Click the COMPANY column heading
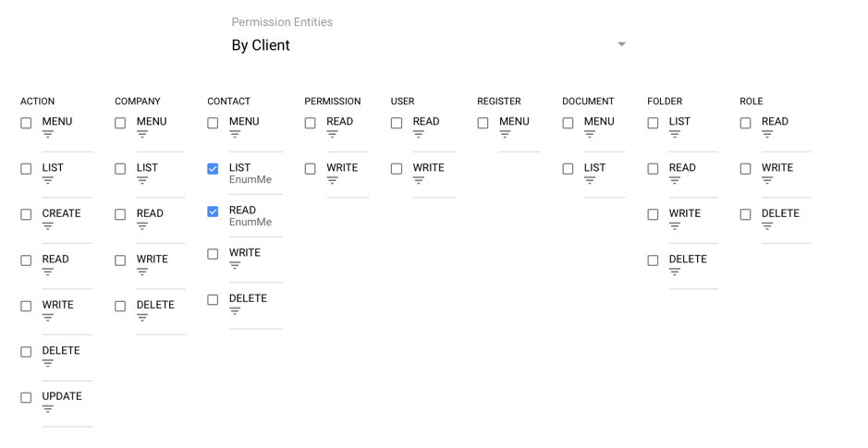Viewport: 868px width, 448px height. pyautogui.click(x=138, y=102)
